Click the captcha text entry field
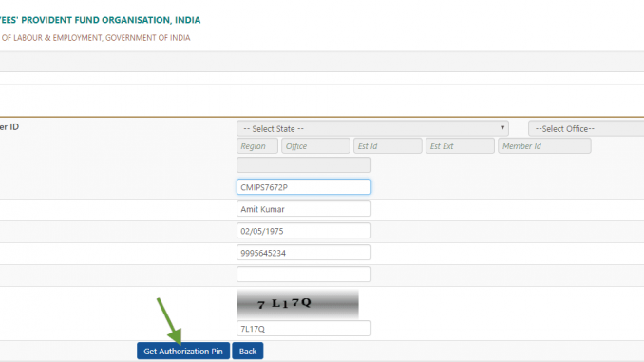The height and width of the screenshot is (362, 644). (304, 329)
